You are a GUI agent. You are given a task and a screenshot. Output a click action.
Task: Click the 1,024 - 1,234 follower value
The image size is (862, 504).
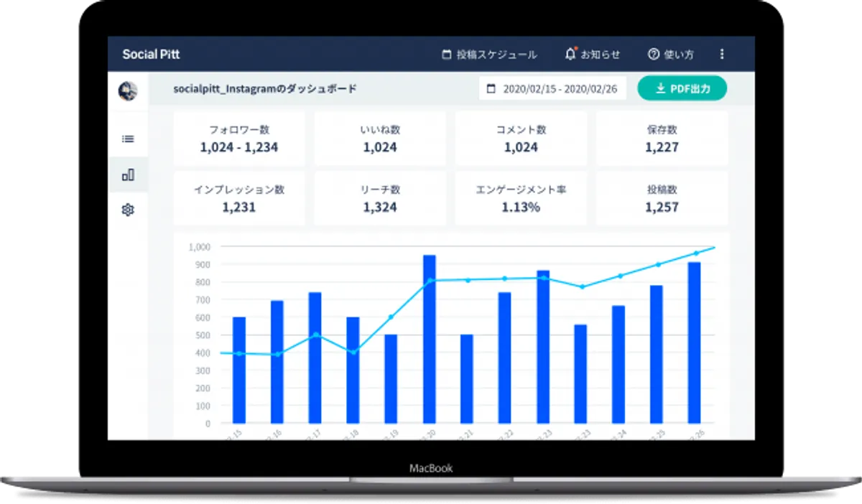[x=239, y=147]
